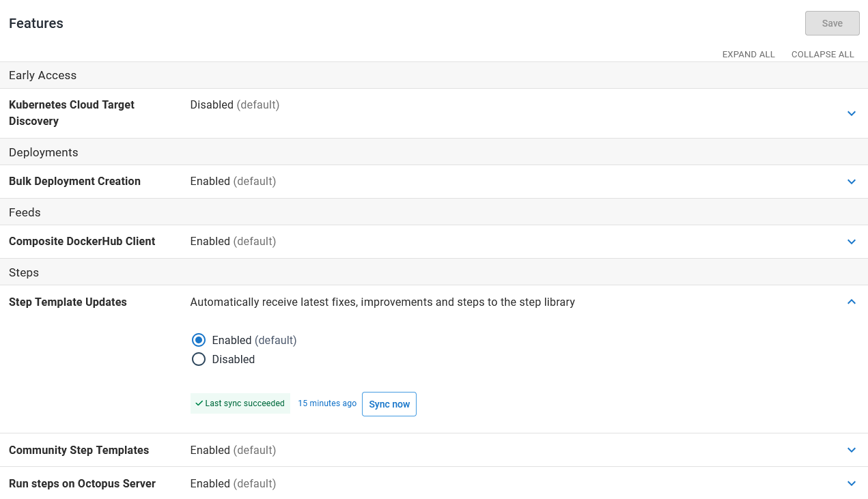Screen dimensions: 868x499
Task: Expand the Community Step Templates chevron
Action: 852,450
